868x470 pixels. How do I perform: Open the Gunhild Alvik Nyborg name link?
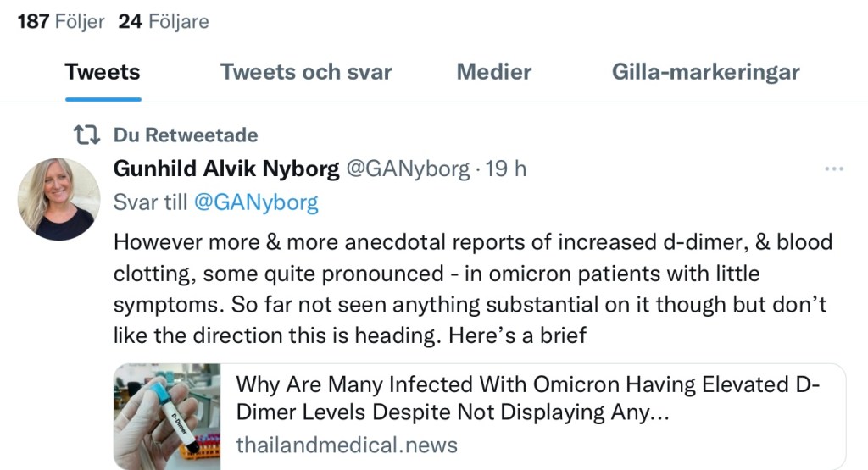[226, 169]
